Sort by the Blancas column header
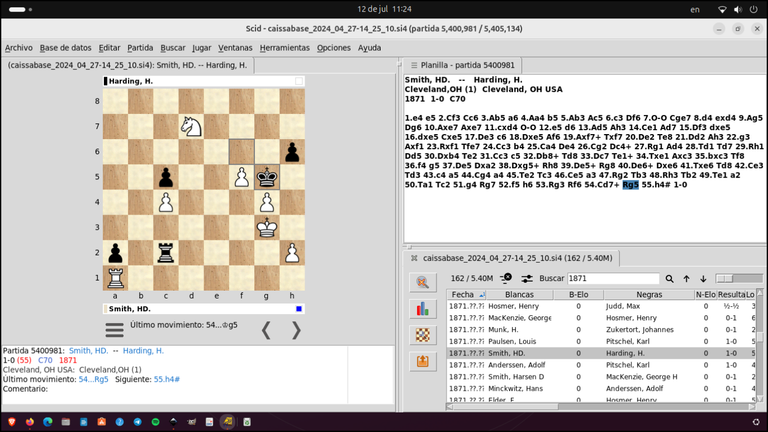768x432 pixels. (519, 294)
